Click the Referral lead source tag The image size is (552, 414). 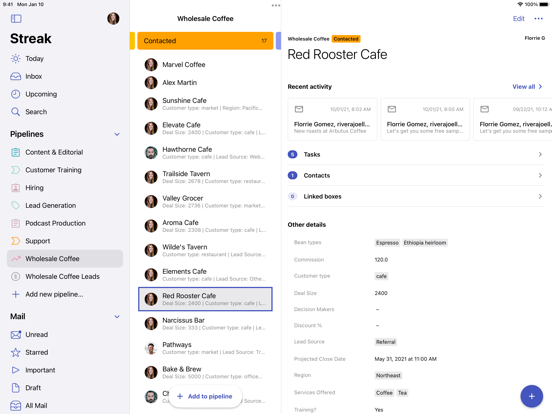pos(385,342)
